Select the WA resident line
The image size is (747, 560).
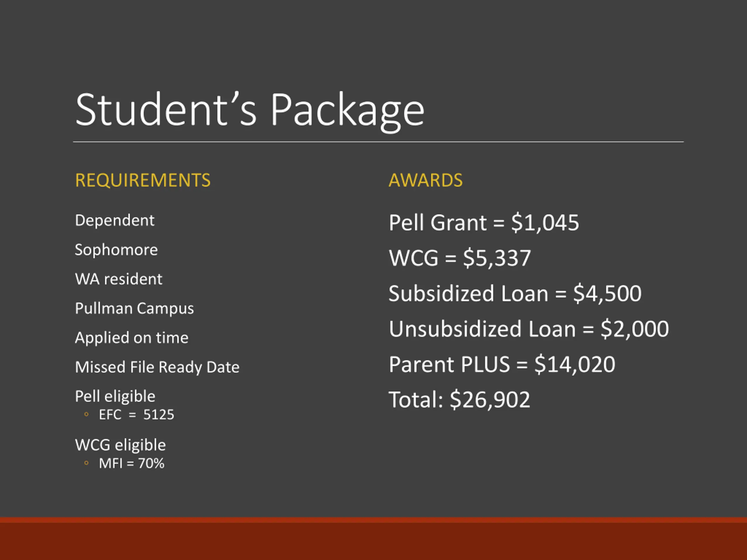point(118,279)
